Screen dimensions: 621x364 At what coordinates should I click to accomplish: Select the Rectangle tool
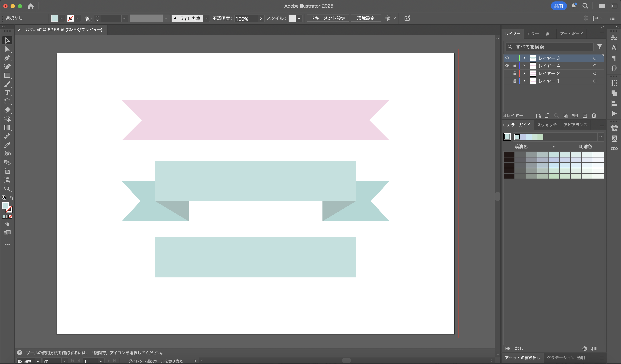pos(7,75)
